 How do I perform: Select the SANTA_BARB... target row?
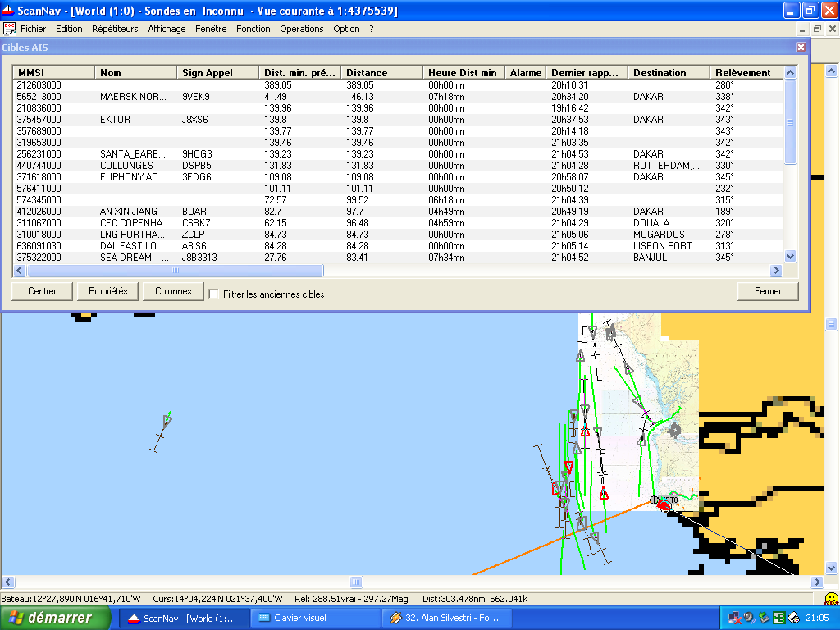click(x=398, y=154)
